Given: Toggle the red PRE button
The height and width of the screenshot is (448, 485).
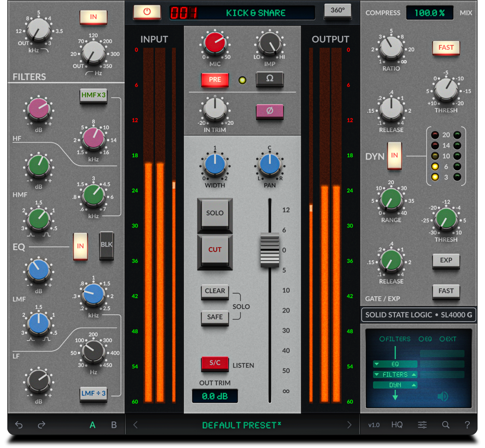Looking at the screenshot, I should [x=215, y=80].
